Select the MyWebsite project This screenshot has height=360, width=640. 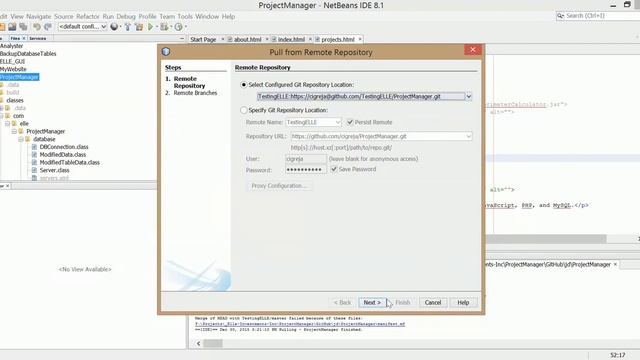pyautogui.click(x=13, y=69)
